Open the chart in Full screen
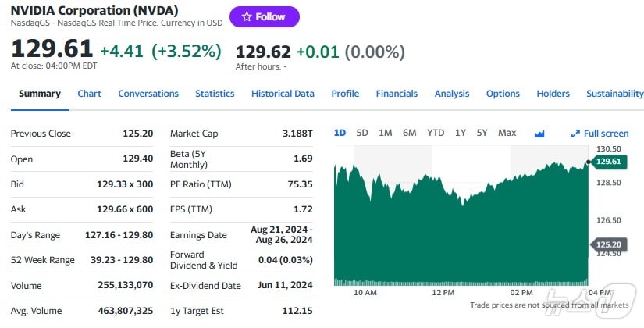 pyautogui.click(x=600, y=134)
